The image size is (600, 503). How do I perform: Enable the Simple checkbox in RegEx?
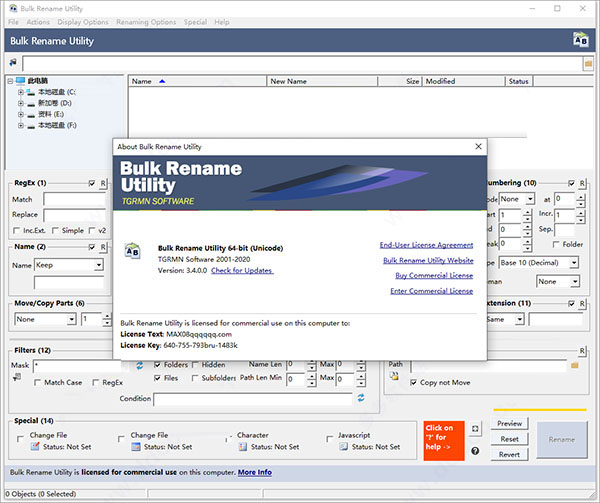tap(55, 231)
